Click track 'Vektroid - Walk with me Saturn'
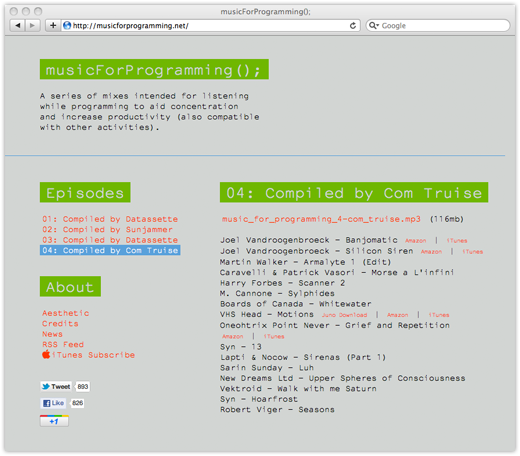520x456 pixels. click(298, 389)
